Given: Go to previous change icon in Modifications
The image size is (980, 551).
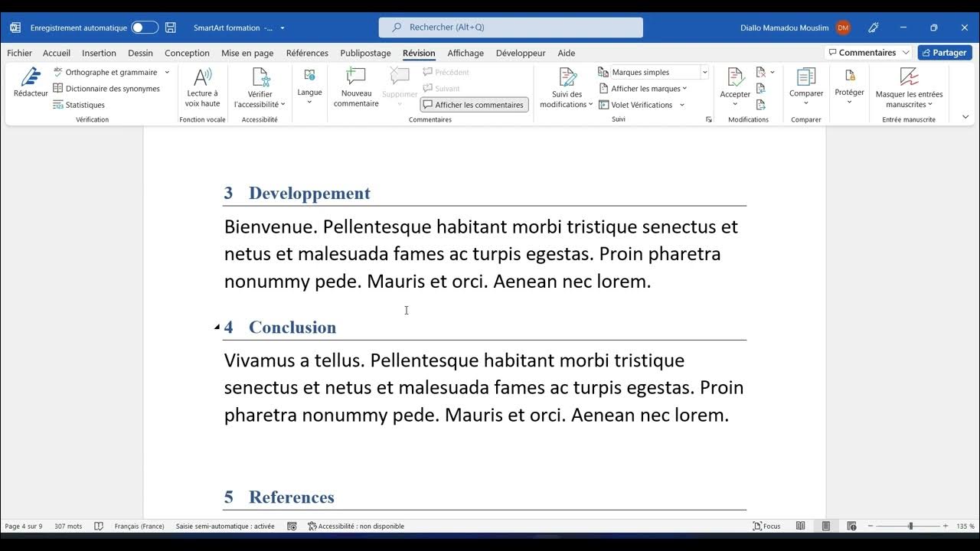Looking at the screenshot, I should tap(761, 89).
